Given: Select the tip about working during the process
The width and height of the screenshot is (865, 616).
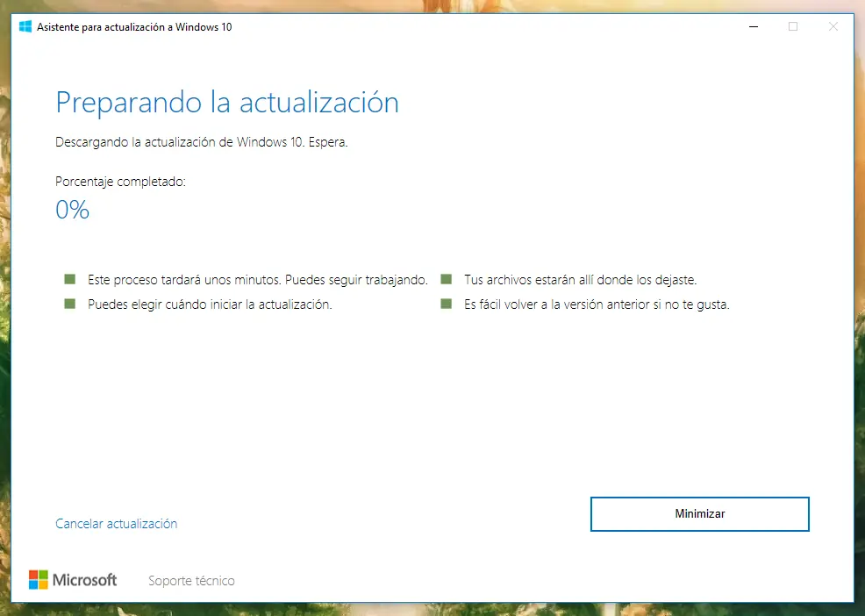Looking at the screenshot, I should tap(257, 279).
